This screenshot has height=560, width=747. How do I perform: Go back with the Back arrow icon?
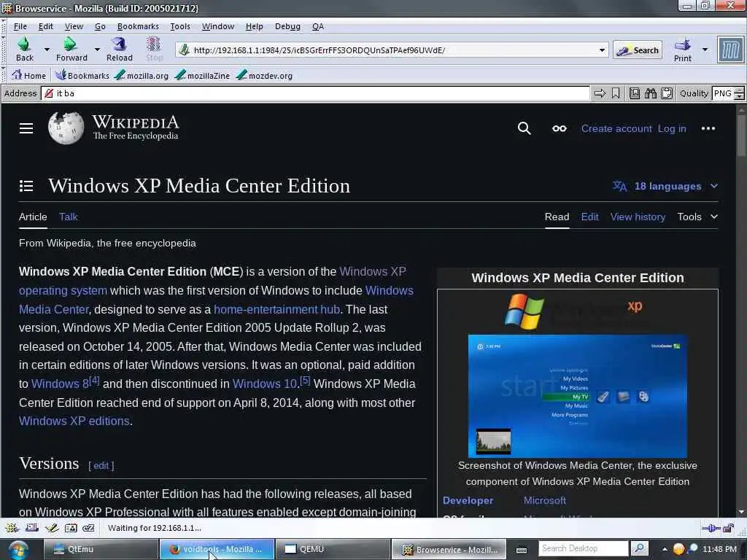point(24,44)
